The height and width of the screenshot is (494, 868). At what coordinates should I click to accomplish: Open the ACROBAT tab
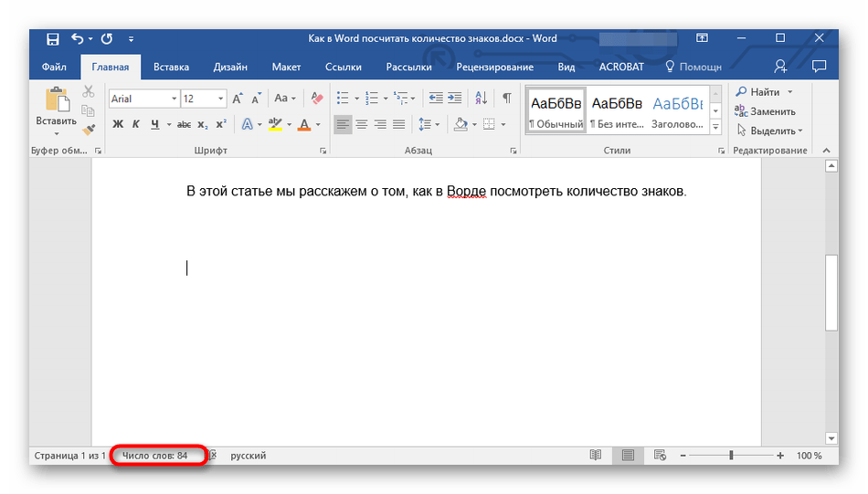point(621,67)
